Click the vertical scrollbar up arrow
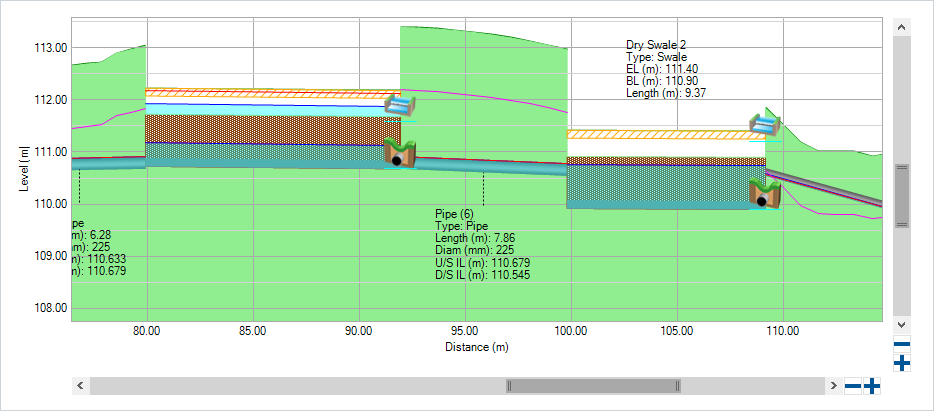The width and height of the screenshot is (934, 411). click(902, 27)
